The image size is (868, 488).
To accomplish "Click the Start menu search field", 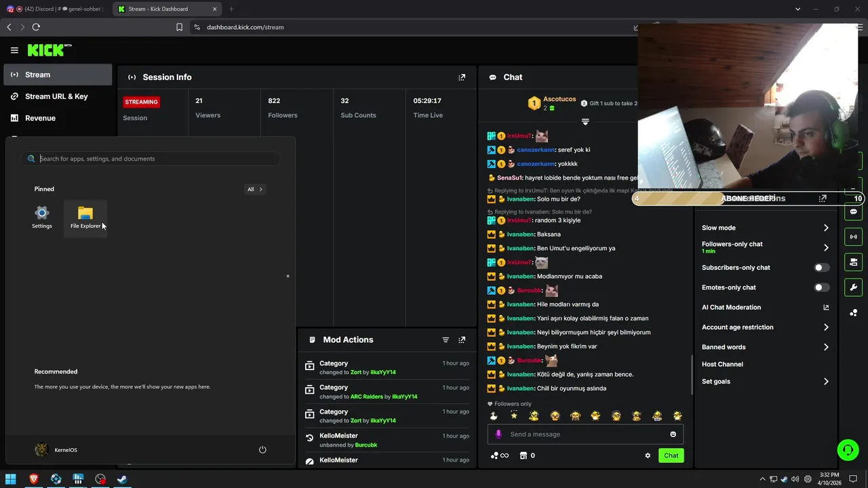I will click(x=151, y=159).
